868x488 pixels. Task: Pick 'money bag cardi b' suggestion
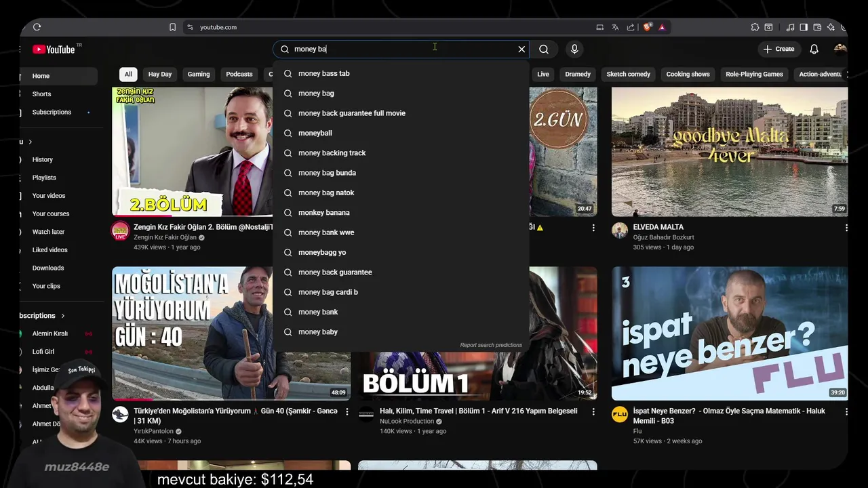pos(401,292)
